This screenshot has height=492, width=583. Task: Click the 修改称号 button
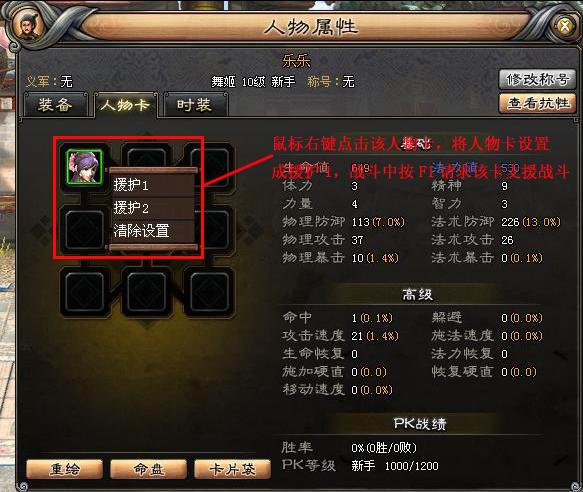[x=537, y=79]
